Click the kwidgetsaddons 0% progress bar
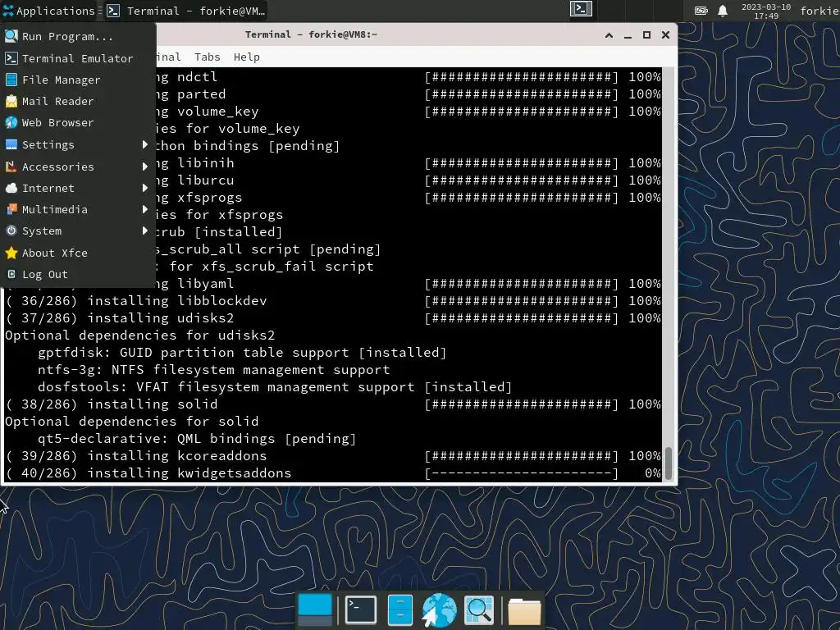Viewport: 840px width, 630px height. click(x=521, y=473)
